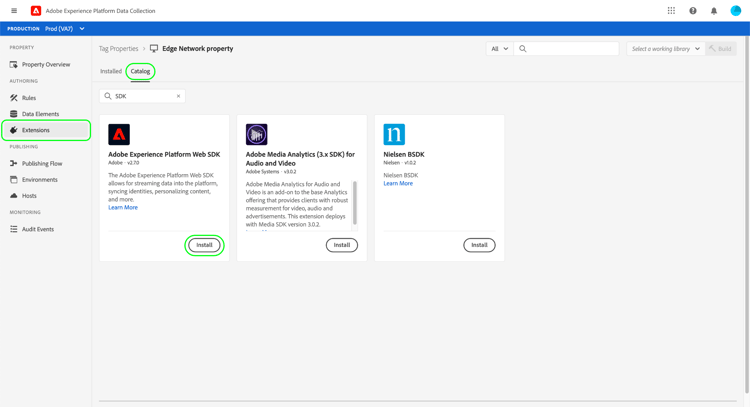The width and height of the screenshot is (750, 407).
Task: Click the Data Elements database icon
Action: click(x=13, y=114)
